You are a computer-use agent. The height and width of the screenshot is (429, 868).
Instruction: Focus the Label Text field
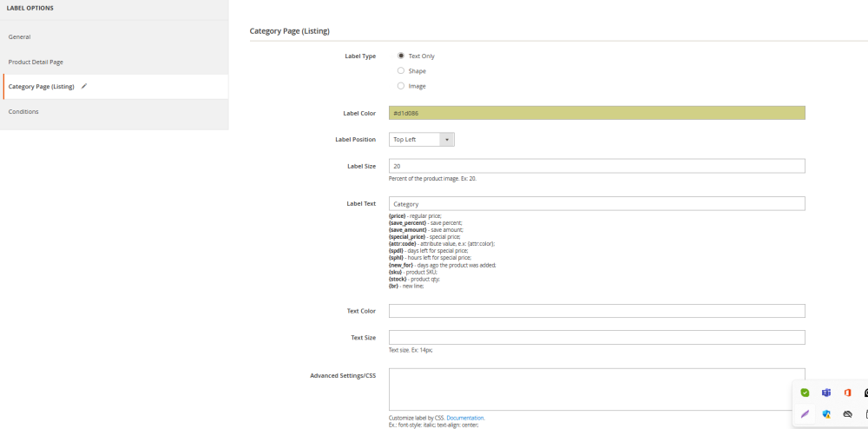click(597, 204)
